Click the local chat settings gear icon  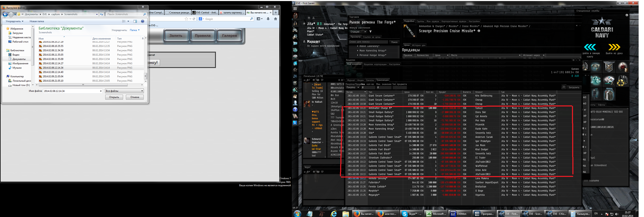point(314,80)
